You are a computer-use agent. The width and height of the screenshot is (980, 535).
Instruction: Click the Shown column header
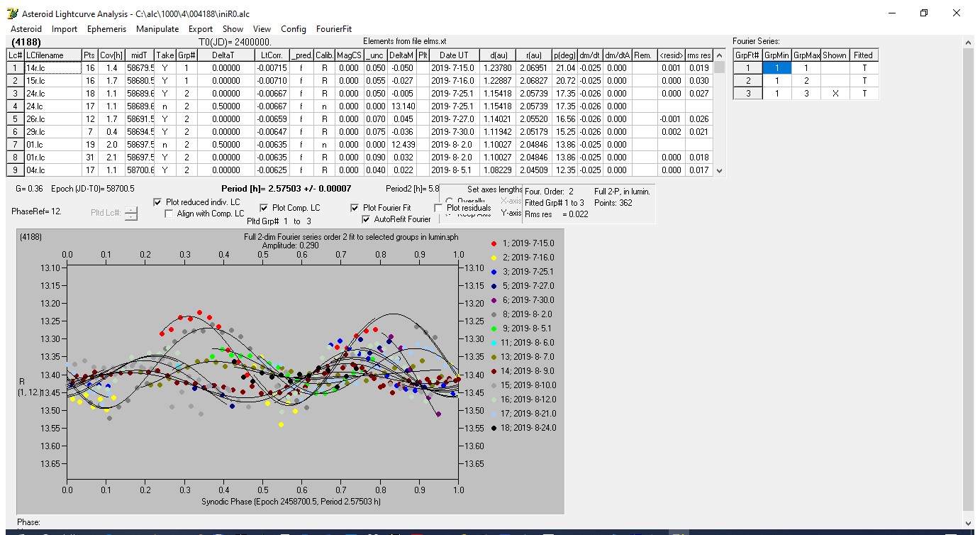pos(835,55)
